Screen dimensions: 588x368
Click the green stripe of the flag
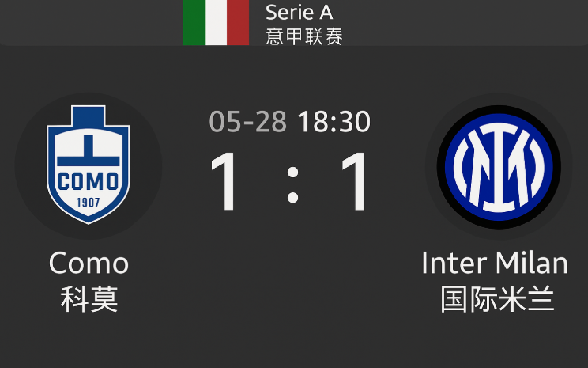pos(194,22)
